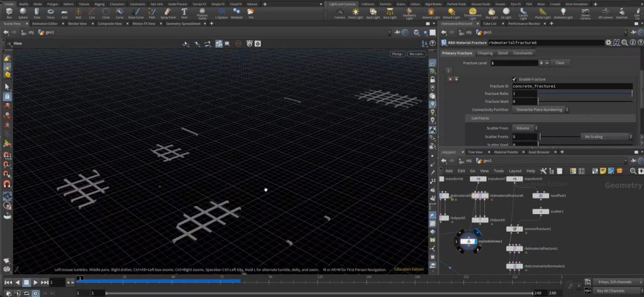Add a Point Light from the shelf
The width and height of the screenshot is (644, 297).
coord(356,13)
